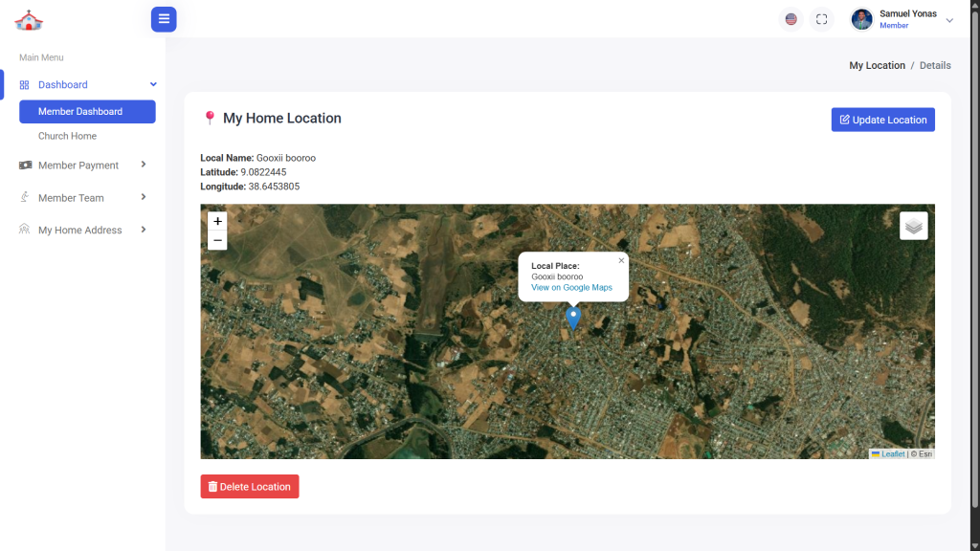Zoom in on the map

217,221
